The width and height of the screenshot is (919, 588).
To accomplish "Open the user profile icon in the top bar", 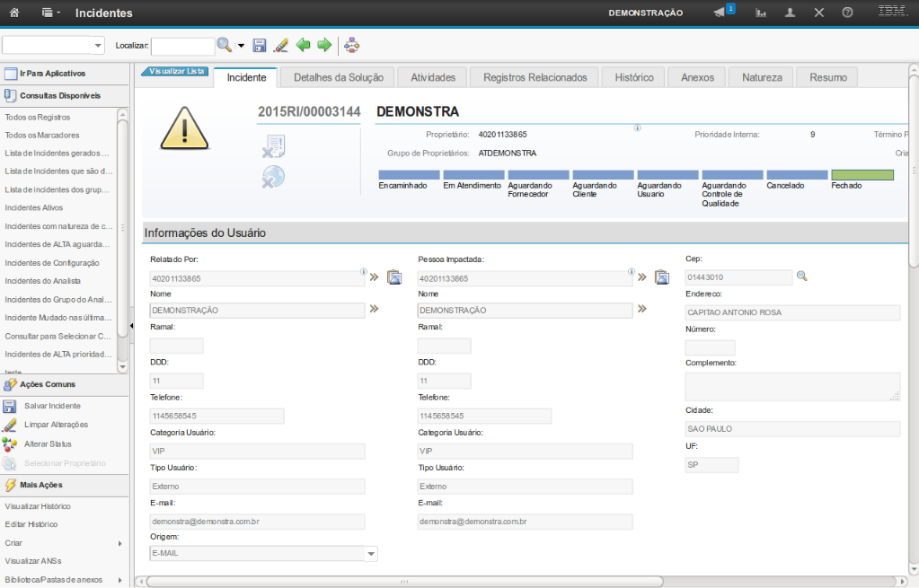I will [x=790, y=13].
